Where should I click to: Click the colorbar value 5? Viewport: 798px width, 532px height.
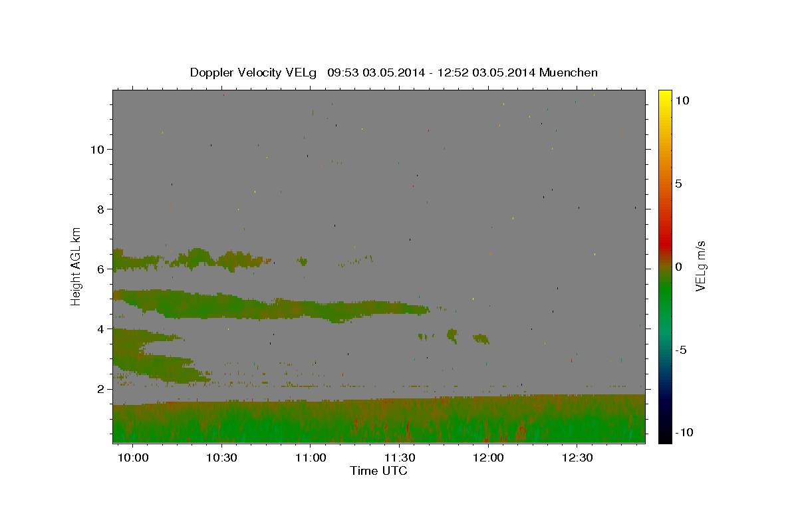678,184
